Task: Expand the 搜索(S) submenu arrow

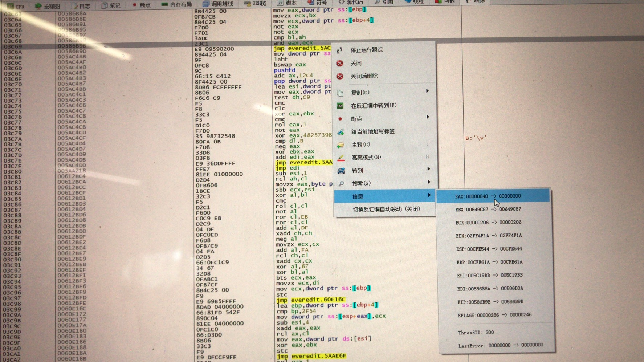Action: tap(429, 182)
